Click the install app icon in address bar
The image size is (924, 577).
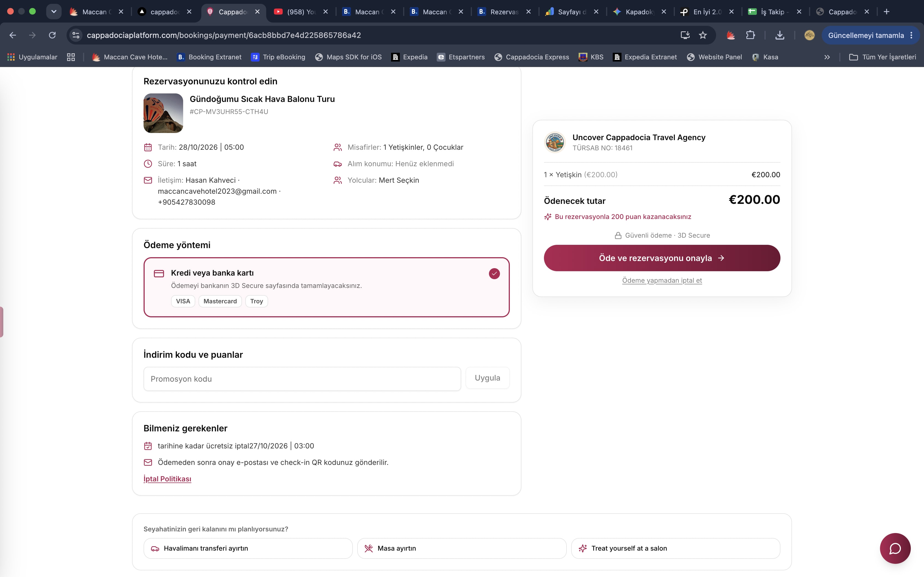[x=685, y=35]
